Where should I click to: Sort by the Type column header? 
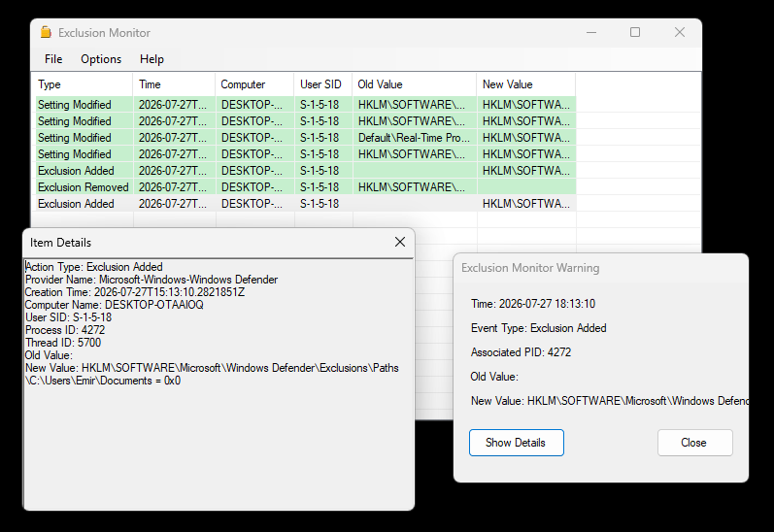84,84
